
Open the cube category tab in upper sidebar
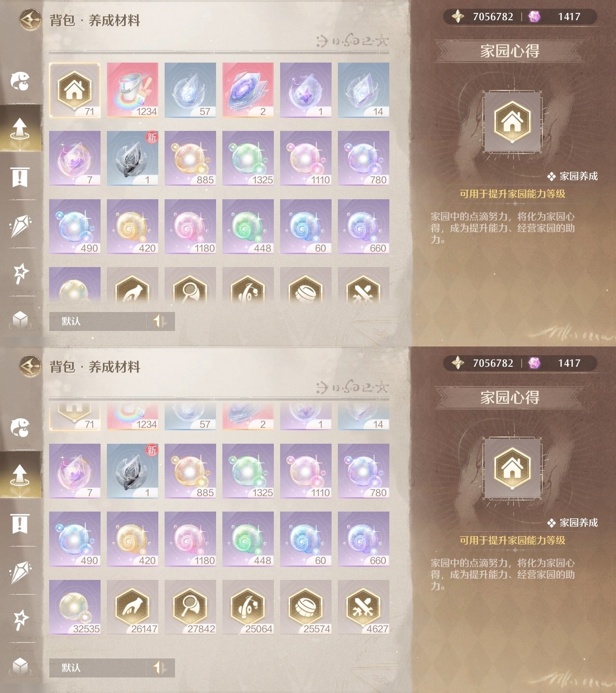[20, 319]
